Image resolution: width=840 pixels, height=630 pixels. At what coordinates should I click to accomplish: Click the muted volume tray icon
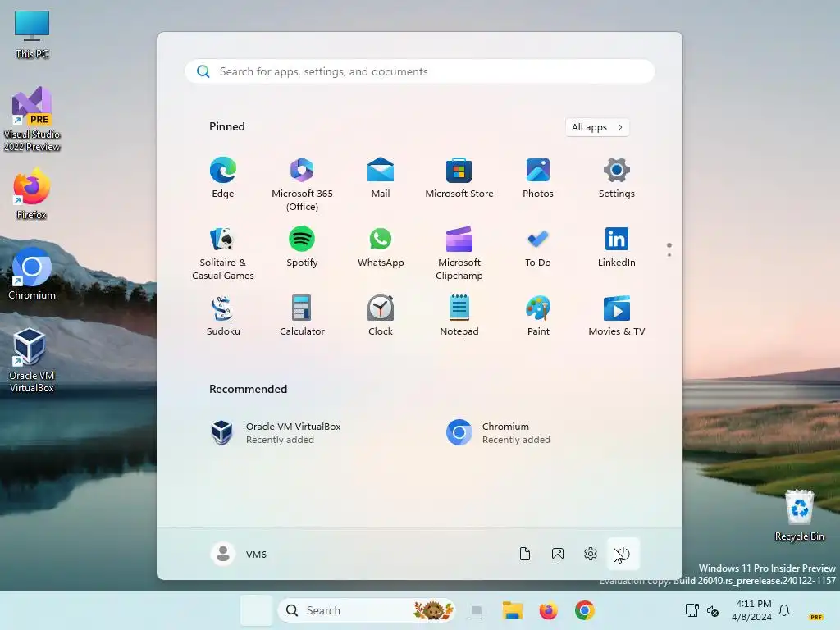tap(713, 610)
